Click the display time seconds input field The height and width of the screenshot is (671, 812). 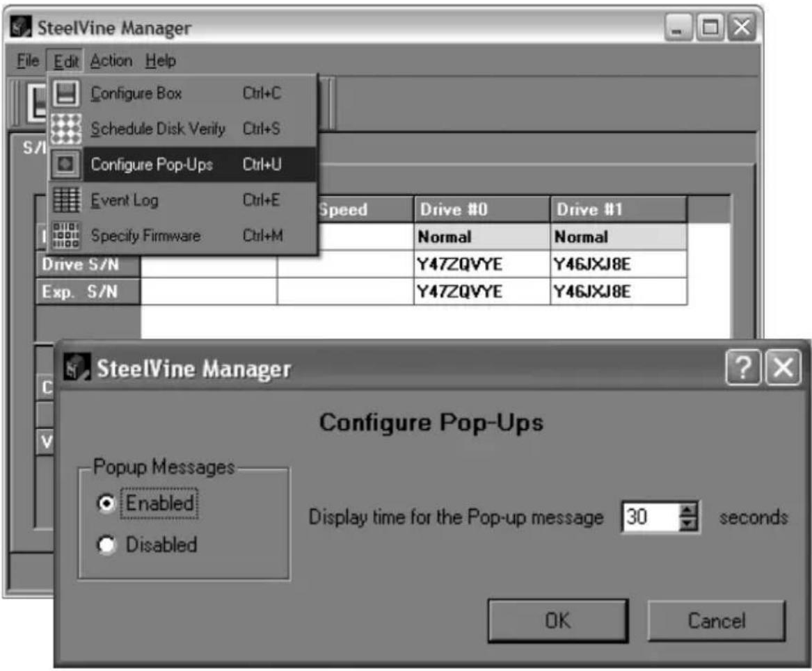[x=651, y=517]
